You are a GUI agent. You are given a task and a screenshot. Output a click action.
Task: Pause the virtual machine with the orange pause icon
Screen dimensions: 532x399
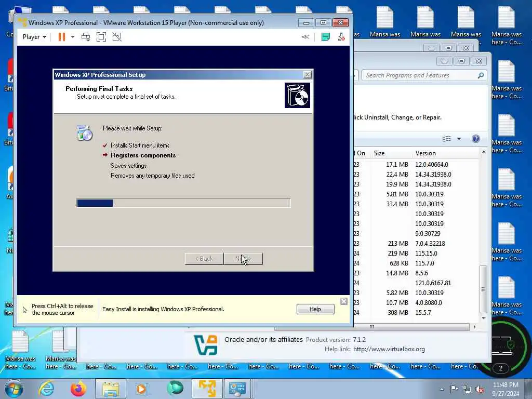pyautogui.click(x=61, y=37)
